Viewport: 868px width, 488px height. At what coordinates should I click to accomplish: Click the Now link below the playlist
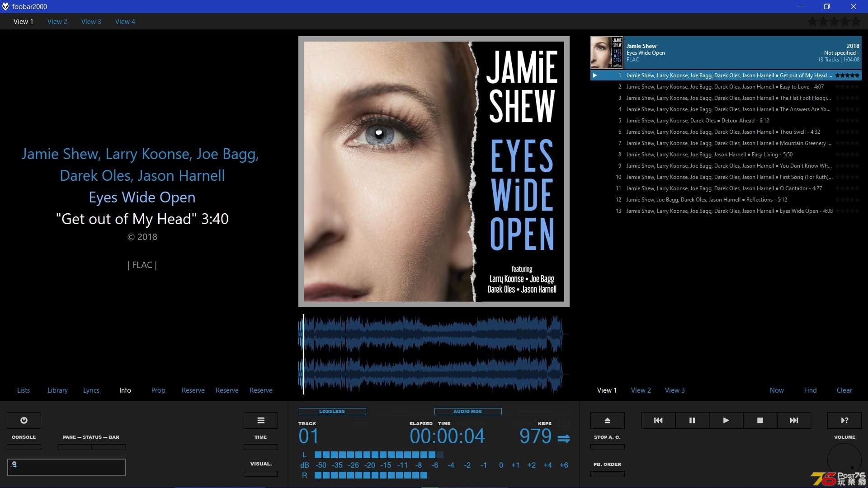point(777,390)
